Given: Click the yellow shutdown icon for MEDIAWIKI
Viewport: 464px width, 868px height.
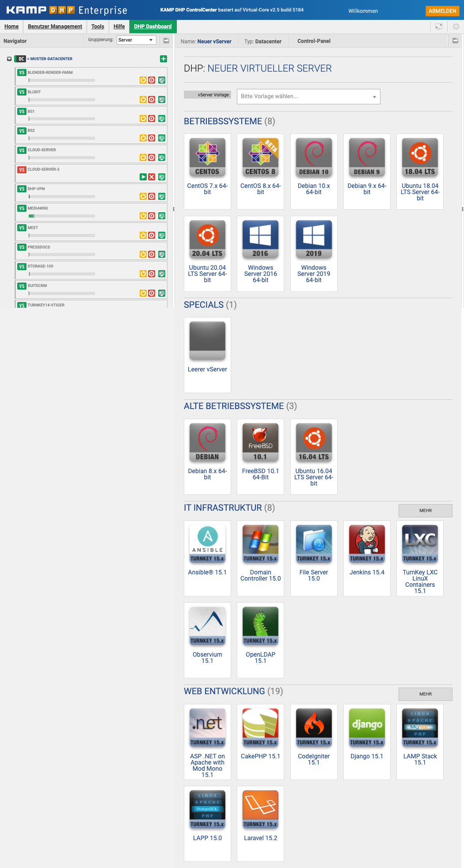Looking at the screenshot, I should [143, 216].
